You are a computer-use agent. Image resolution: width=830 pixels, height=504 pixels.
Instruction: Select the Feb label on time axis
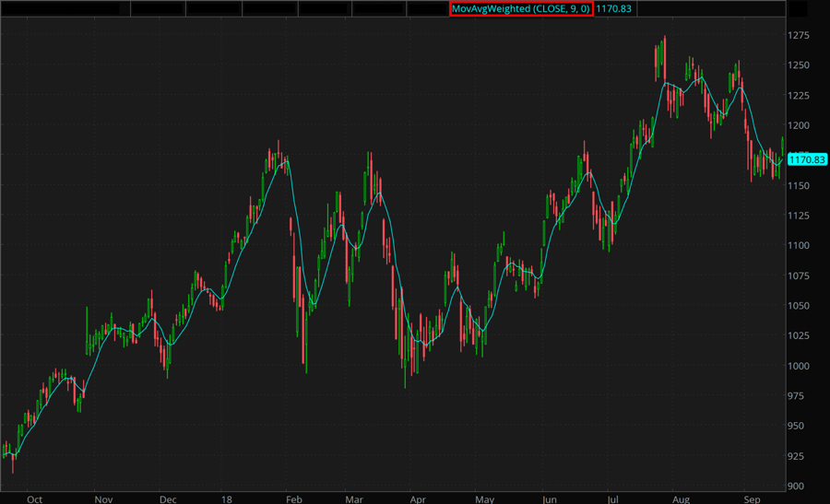[293, 498]
